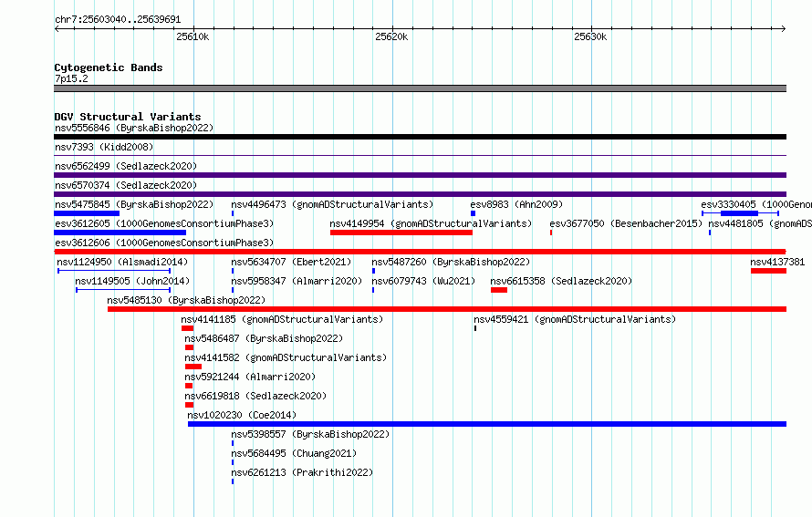The height and width of the screenshot is (517, 812).
Task: Click nsv1149505 (John2014) label
Action: pyautogui.click(x=132, y=281)
